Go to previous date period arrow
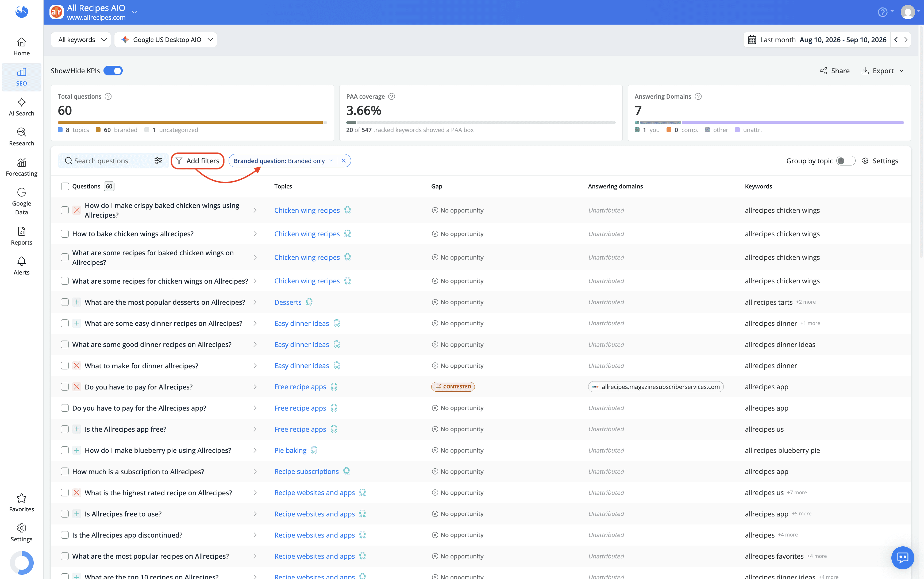Image resolution: width=924 pixels, height=579 pixels. click(x=896, y=40)
